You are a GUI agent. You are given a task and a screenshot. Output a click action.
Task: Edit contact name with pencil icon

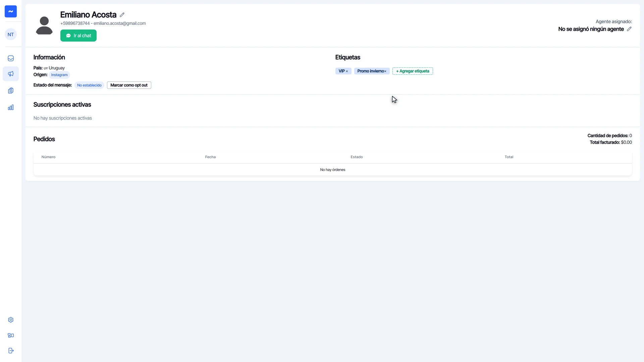(122, 15)
